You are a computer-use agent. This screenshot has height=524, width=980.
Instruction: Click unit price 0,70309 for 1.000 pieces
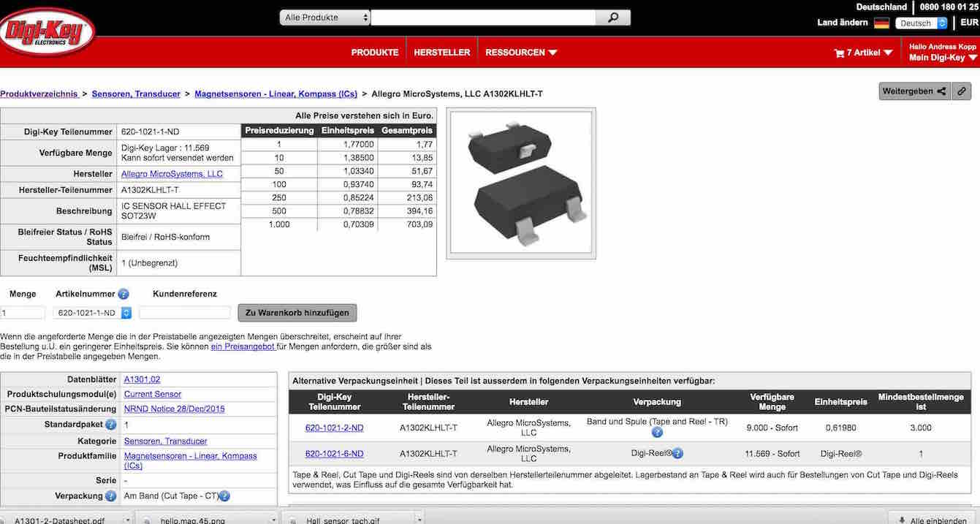pyautogui.click(x=358, y=224)
